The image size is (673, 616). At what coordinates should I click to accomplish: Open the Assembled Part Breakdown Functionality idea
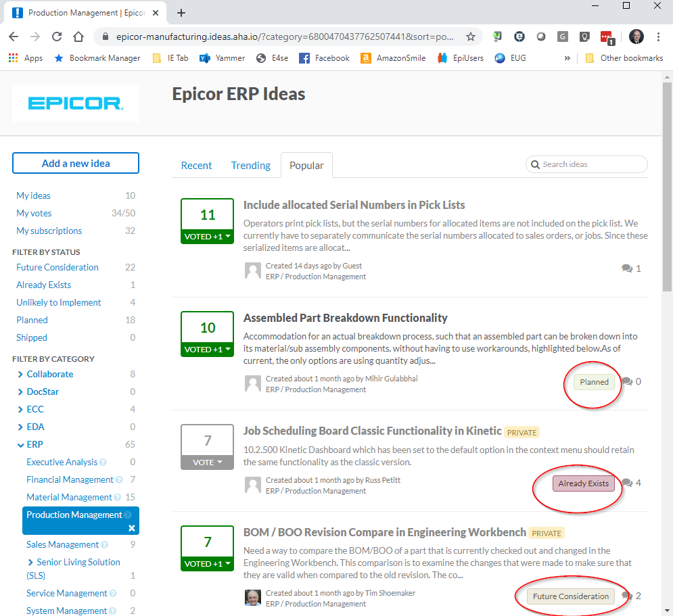coord(345,318)
